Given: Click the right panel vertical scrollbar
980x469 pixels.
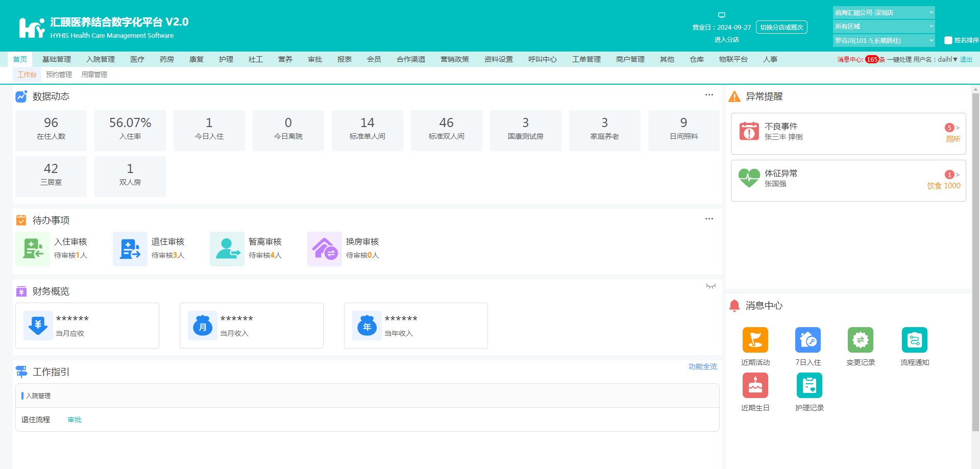Looking at the screenshot, I should (x=975, y=255).
